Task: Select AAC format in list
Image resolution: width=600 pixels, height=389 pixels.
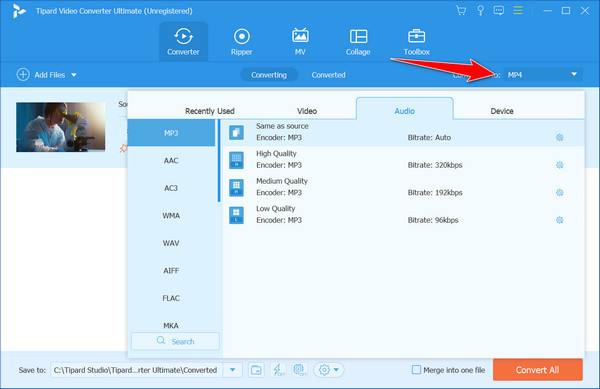Action: click(x=171, y=160)
